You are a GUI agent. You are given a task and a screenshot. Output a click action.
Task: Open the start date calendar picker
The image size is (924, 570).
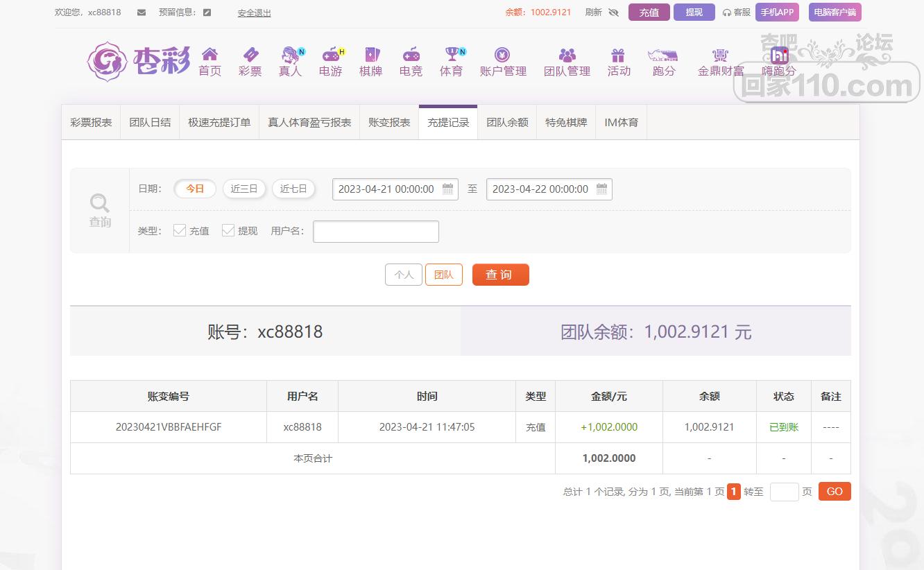tap(448, 189)
